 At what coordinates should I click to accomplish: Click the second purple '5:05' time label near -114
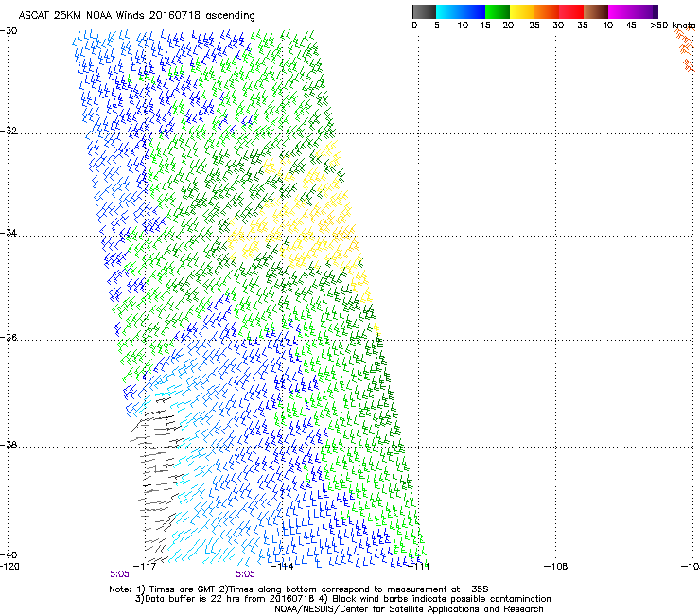[x=246, y=574]
